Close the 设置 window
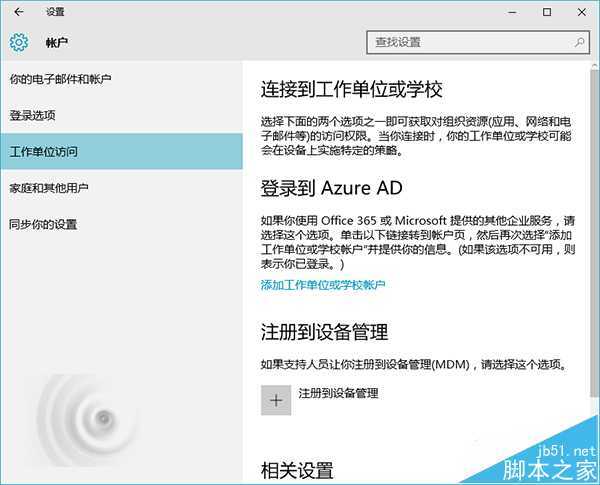Viewport: 600px width, 485px height. click(582, 12)
